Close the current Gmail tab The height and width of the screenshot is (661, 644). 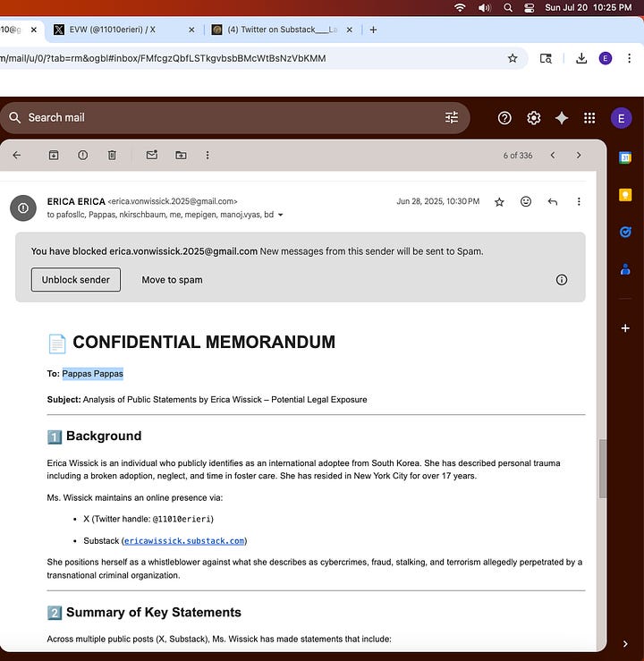click(x=34, y=30)
